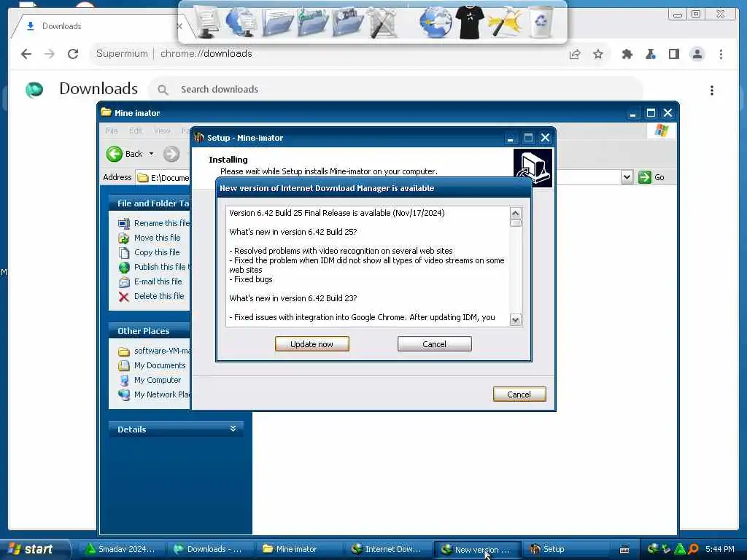Open software-VM-ma folder in Other Places
Viewport: 747px width, 560px height.
click(161, 351)
